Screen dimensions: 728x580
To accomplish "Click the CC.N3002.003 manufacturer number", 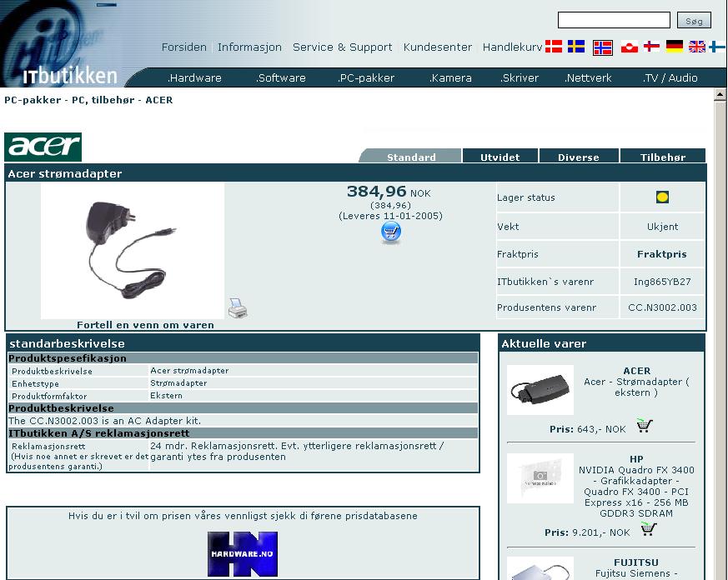I will click(x=662, y=307).
